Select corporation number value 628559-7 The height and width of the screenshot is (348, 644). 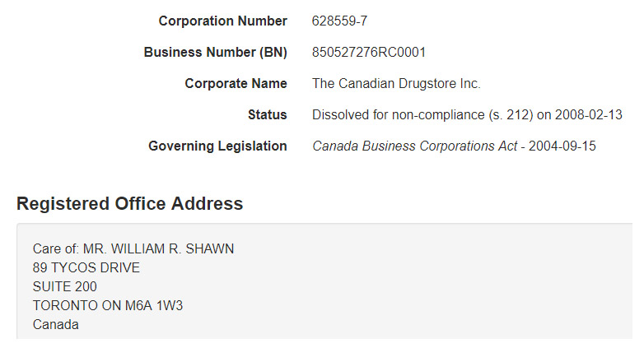[x=339, y=21]
